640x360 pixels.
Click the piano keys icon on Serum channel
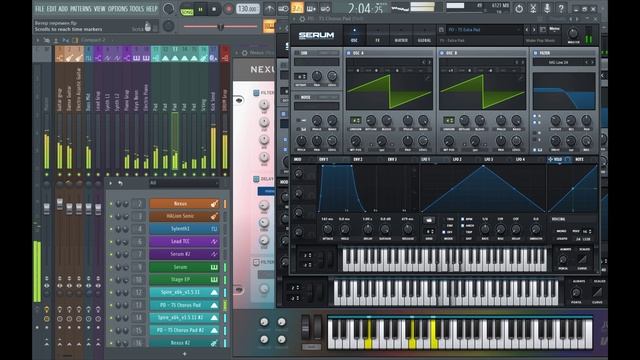coord(214,267)
